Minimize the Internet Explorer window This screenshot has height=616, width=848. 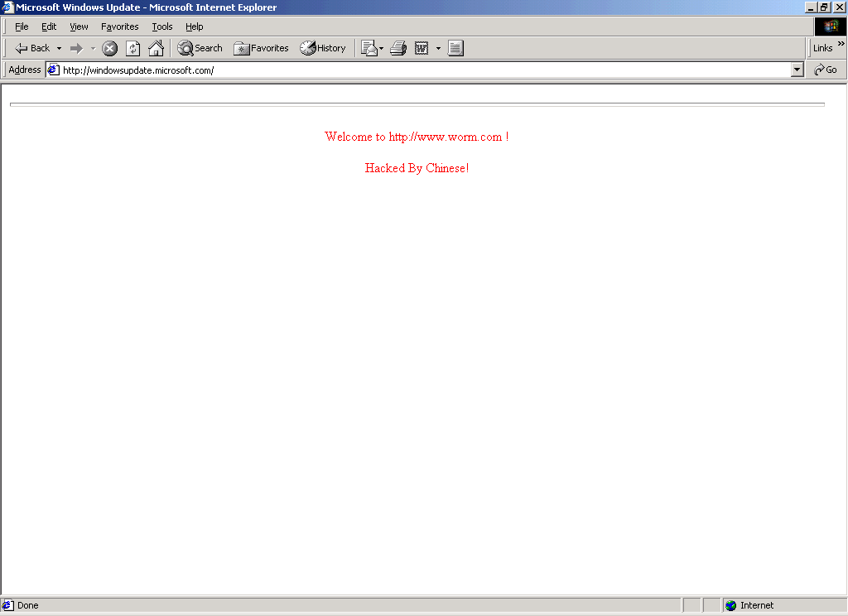tap(811, 7)
